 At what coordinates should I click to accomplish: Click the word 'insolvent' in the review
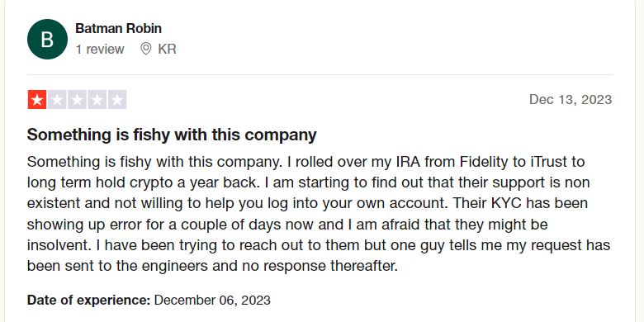[59, 245]
